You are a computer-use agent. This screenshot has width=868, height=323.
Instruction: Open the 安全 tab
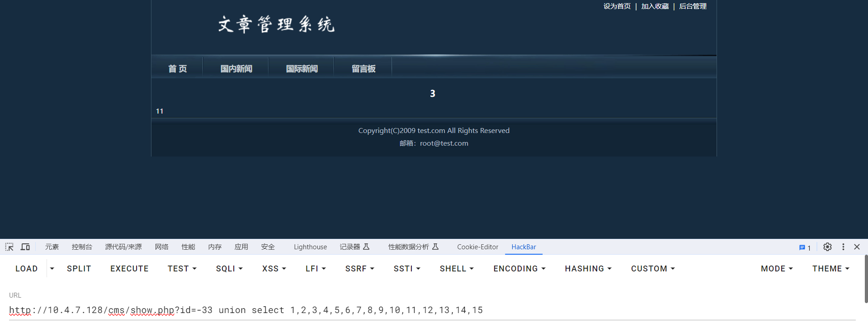point(268,247)
